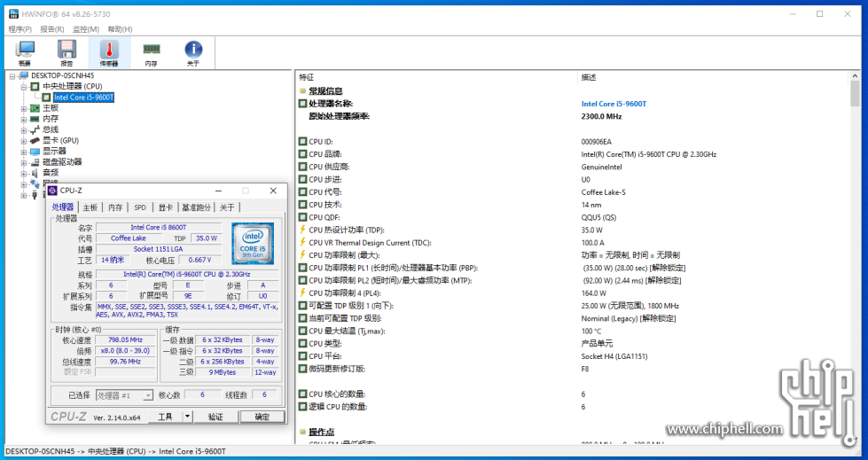Expand the 音频 tree node
The image size is (868, 460).
(24, 173)
